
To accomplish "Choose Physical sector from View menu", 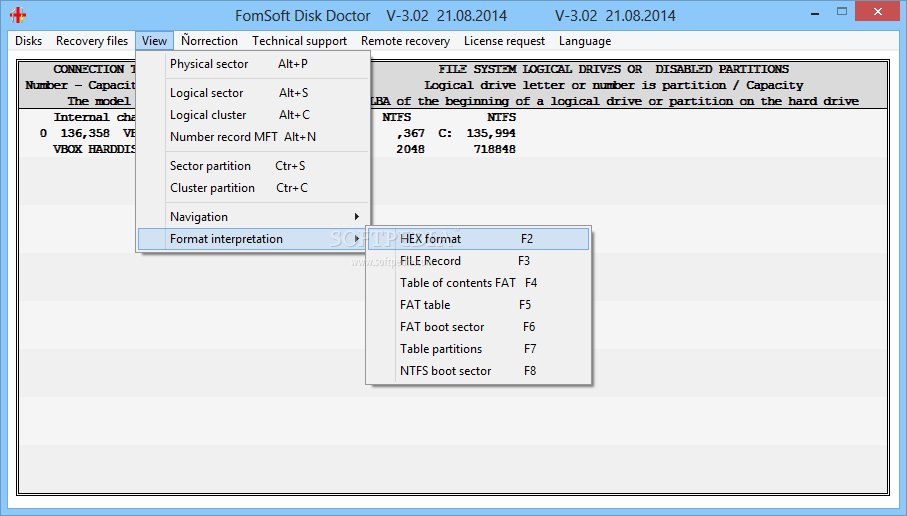I will [x=253, y=64].
